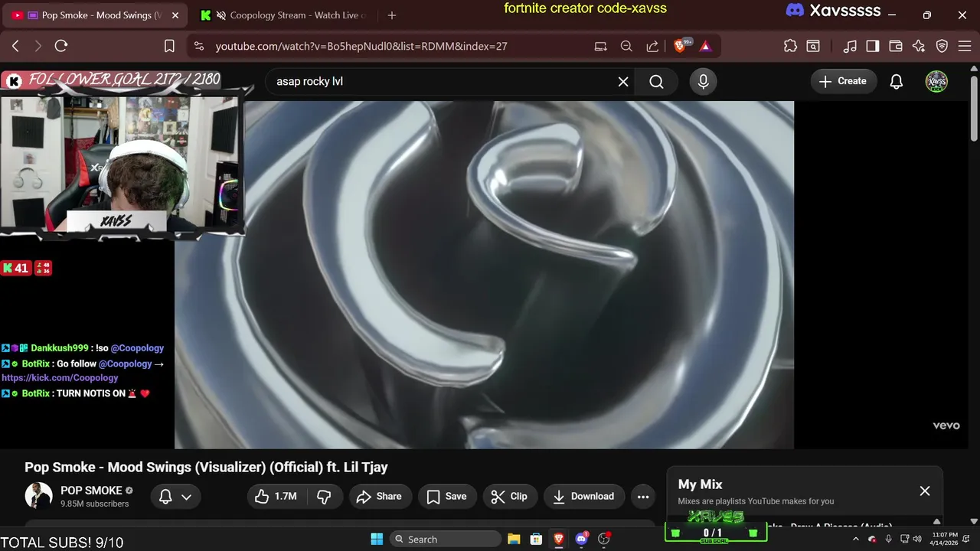Open OBS Studio taskbar icon
Image resolution: width=980 pixels, height=551 pixels.
(x=604, y=539)
